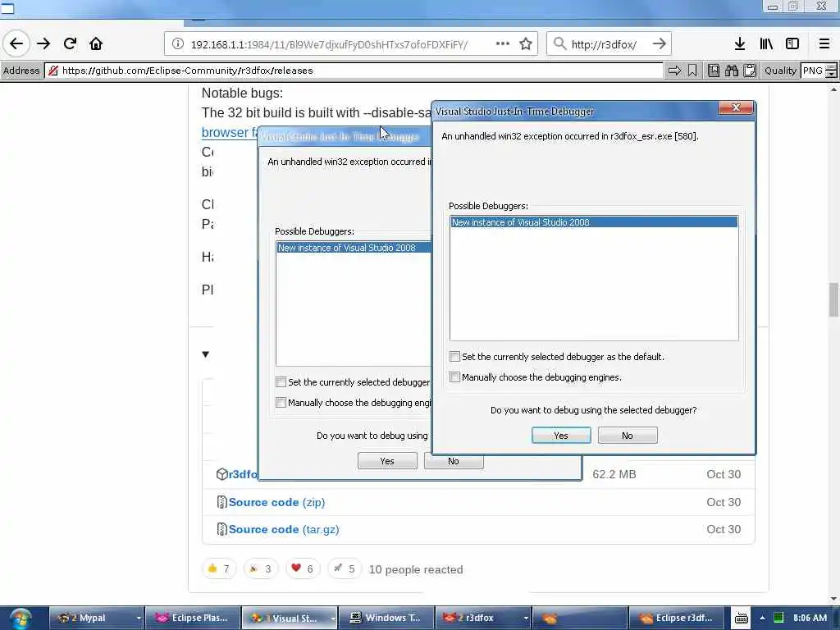Click No in the front debugger dialog
Image resolution: width=840 pixels, height=630 pixels.
click(628, 436)
